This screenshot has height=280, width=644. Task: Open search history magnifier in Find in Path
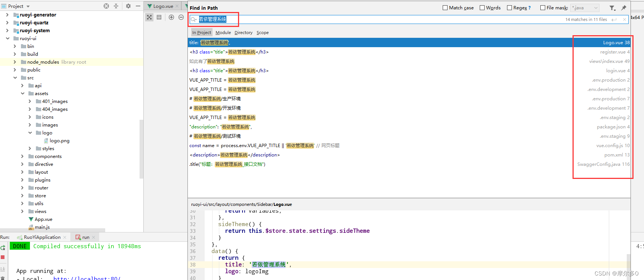193,19
